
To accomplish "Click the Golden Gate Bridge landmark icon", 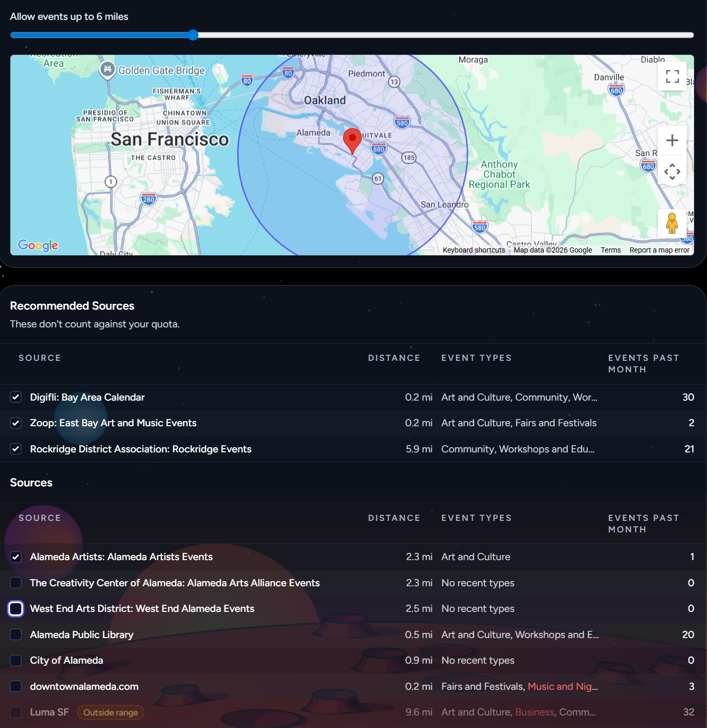I will tap(107, 69).
